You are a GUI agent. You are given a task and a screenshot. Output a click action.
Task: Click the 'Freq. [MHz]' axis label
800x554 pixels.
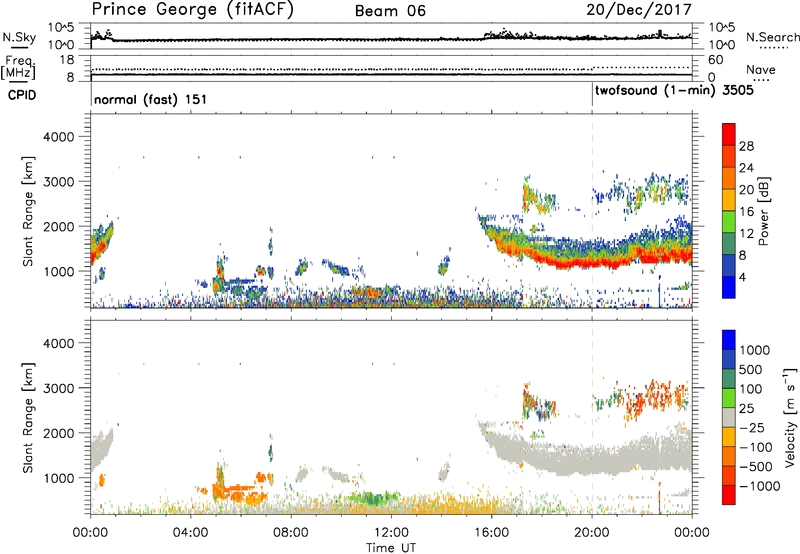(x=18, y=68)
